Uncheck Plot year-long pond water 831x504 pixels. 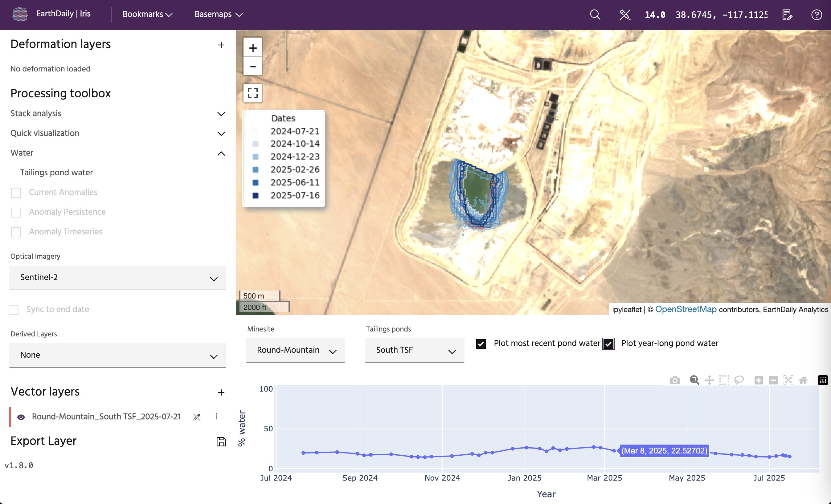608,343
